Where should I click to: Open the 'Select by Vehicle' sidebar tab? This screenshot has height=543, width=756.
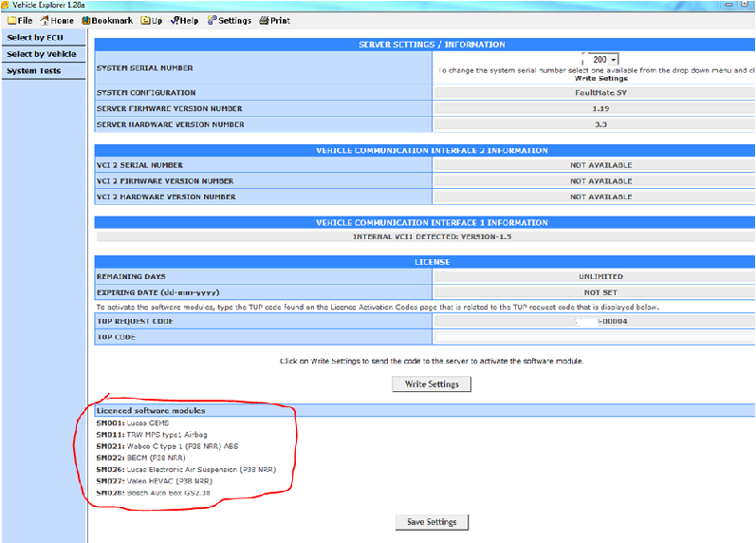coord(43,54)
